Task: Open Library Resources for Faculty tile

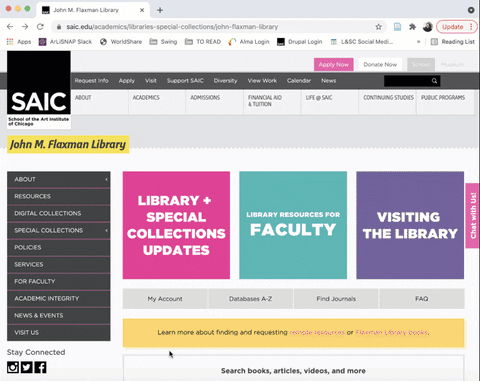Action: (293, 225)
